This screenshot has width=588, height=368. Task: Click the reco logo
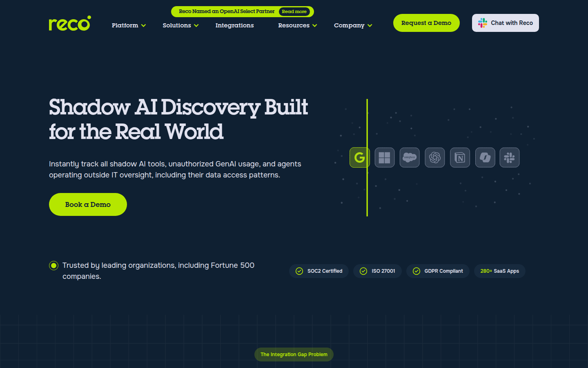point(70,23)
